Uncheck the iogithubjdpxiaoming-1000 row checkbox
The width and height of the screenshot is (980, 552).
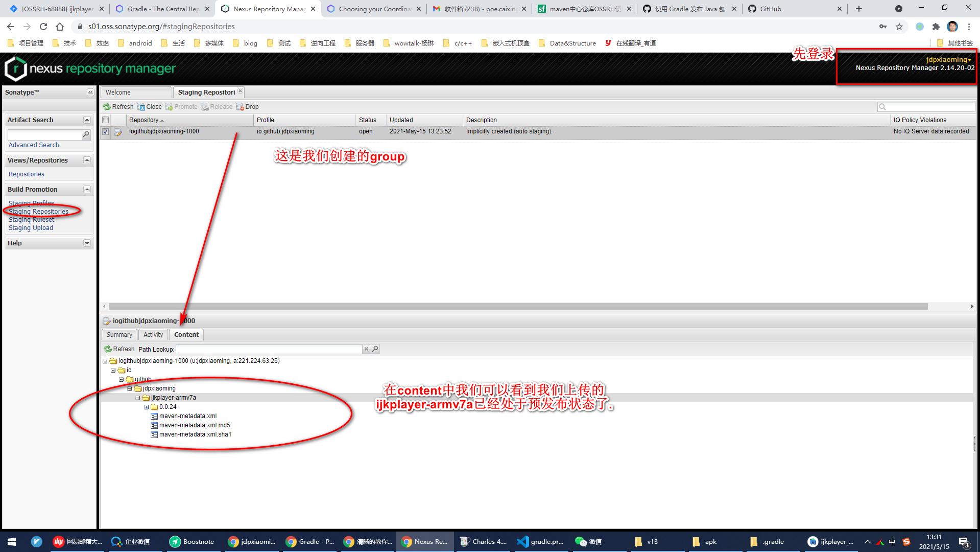coord(106,131)
